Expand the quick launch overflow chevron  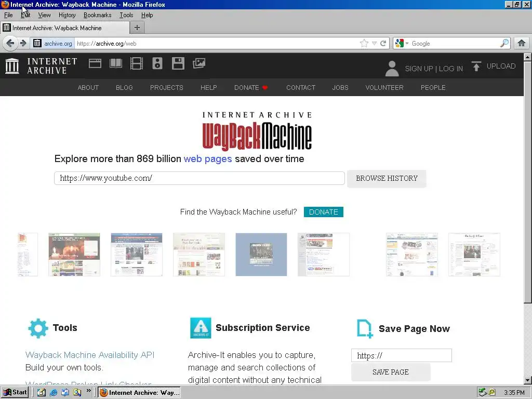tap(88, 391)
